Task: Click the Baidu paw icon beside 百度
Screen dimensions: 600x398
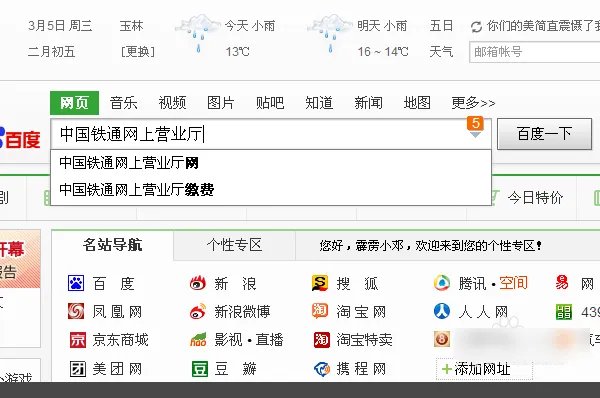Action: tap(76, 283)
